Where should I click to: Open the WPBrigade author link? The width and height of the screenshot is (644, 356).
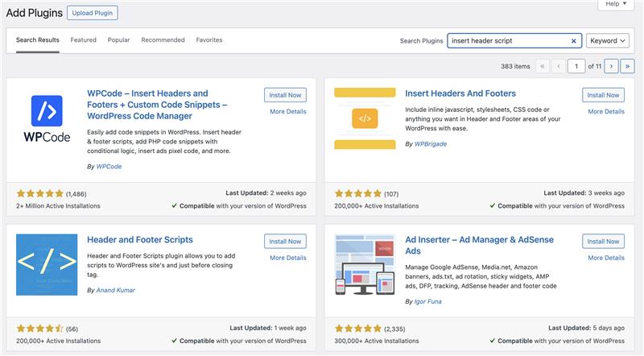[431, 144]
